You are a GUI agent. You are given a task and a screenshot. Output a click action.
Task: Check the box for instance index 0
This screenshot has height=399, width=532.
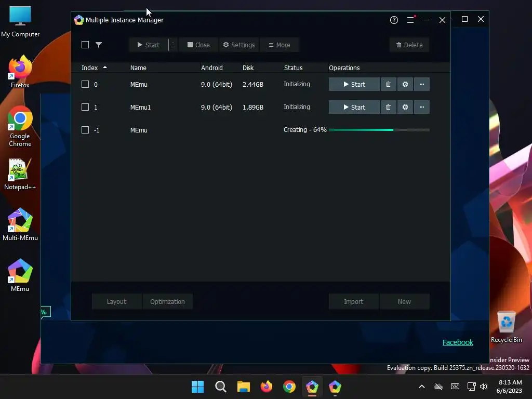(x=85, y=84)
